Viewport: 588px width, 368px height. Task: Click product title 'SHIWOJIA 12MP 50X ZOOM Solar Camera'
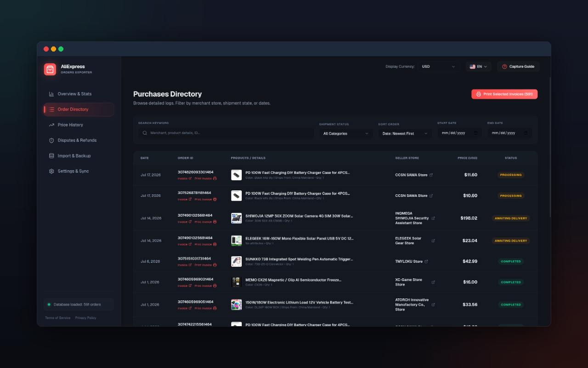point(299,216)
